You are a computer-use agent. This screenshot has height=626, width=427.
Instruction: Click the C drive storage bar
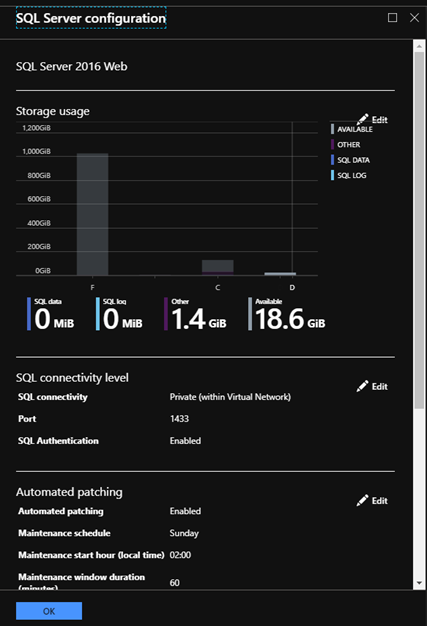pos(217,267)
